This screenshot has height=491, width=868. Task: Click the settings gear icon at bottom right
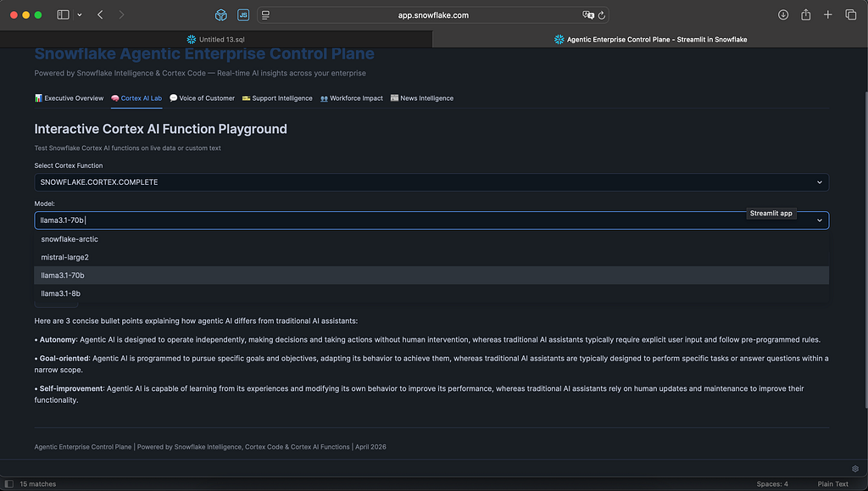(855, 468)
